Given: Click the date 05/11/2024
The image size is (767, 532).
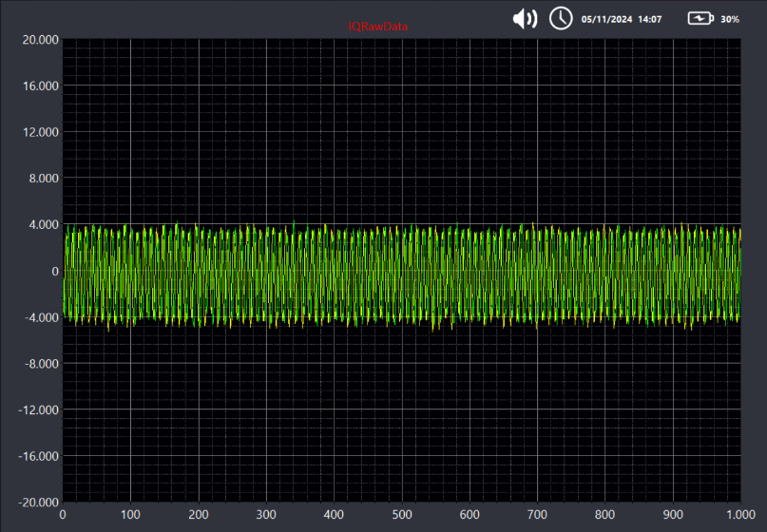Looking at the screenshot, I should point(606,19).
